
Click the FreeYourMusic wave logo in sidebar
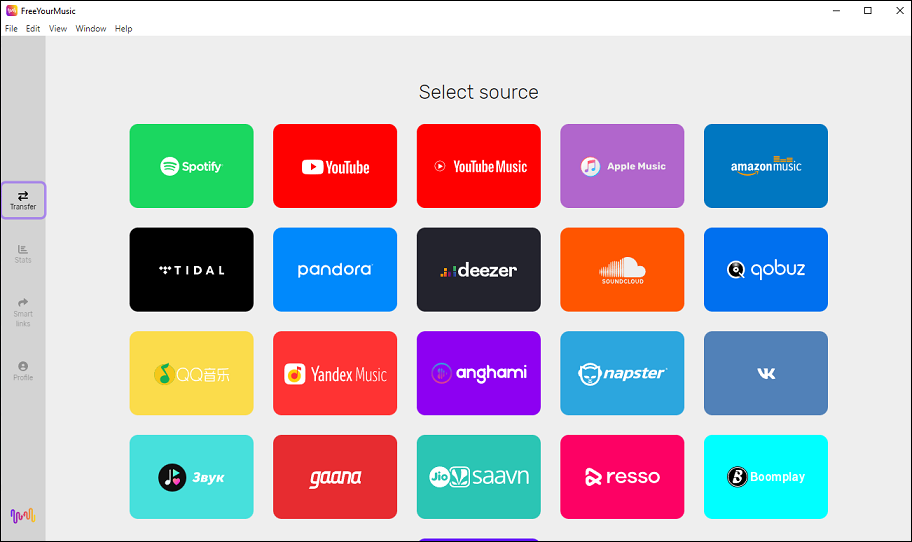(x=23, y=515)
